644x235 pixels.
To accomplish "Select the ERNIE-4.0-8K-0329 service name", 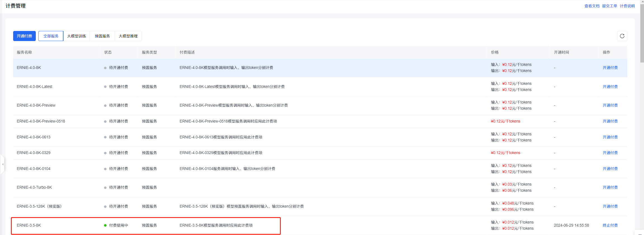I will [34, 153].
